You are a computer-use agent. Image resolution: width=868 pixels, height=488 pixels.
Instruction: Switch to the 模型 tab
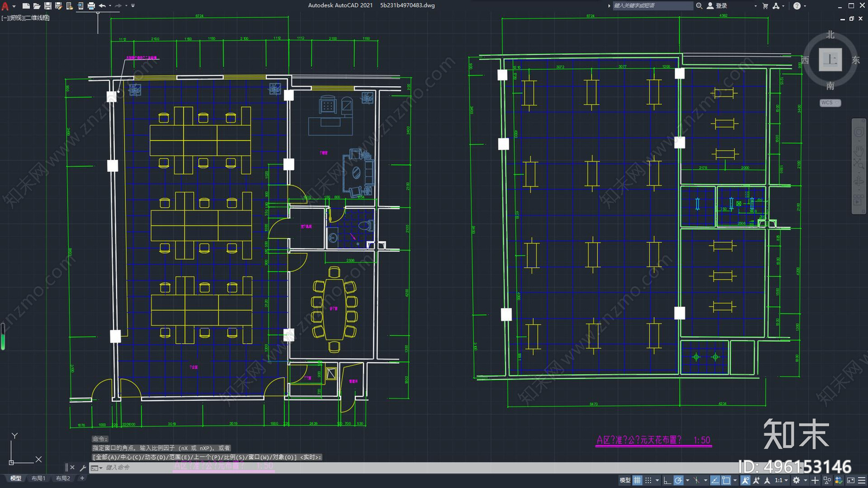[16, 478]
